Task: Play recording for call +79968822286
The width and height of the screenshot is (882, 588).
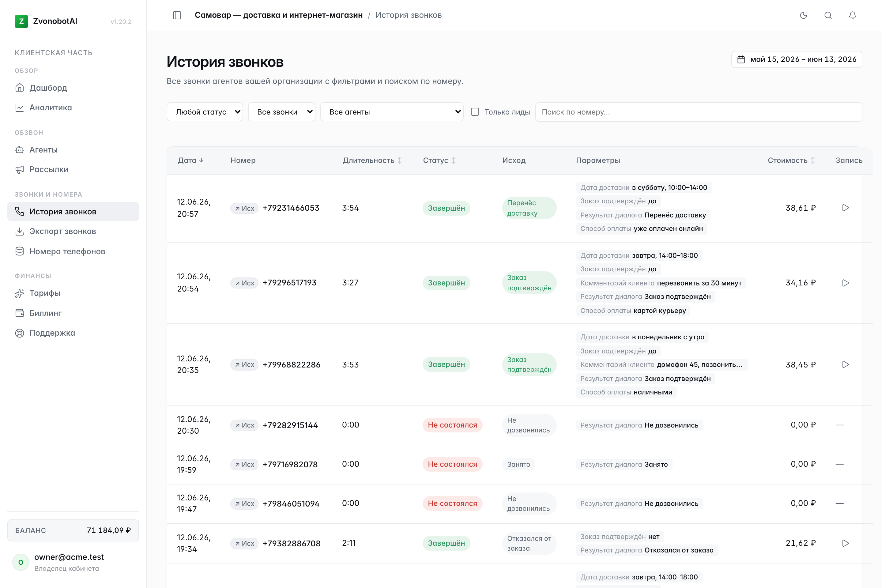Action: [845, 364]
